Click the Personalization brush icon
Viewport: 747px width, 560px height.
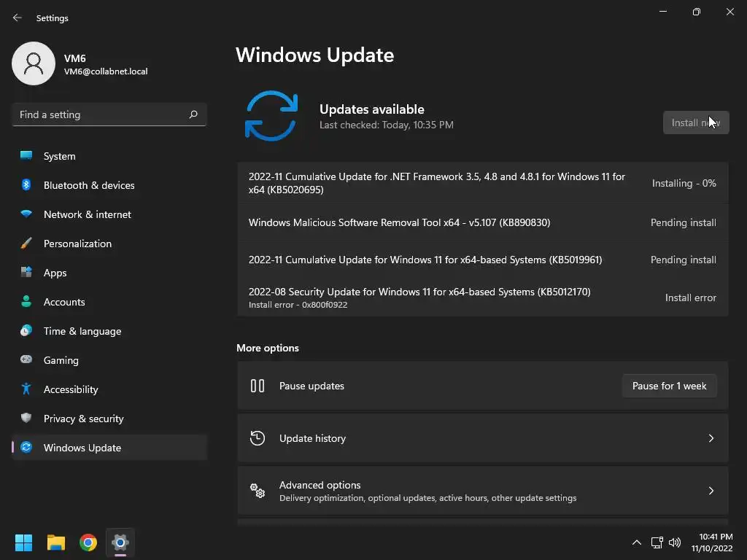pyautogui.click(x=26, y=244)
